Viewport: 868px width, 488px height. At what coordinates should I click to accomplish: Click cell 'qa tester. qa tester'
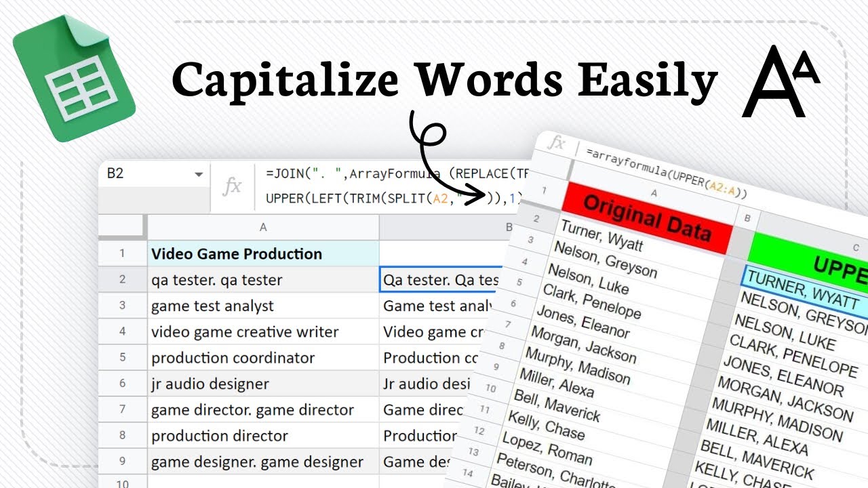tap(263, 280)
